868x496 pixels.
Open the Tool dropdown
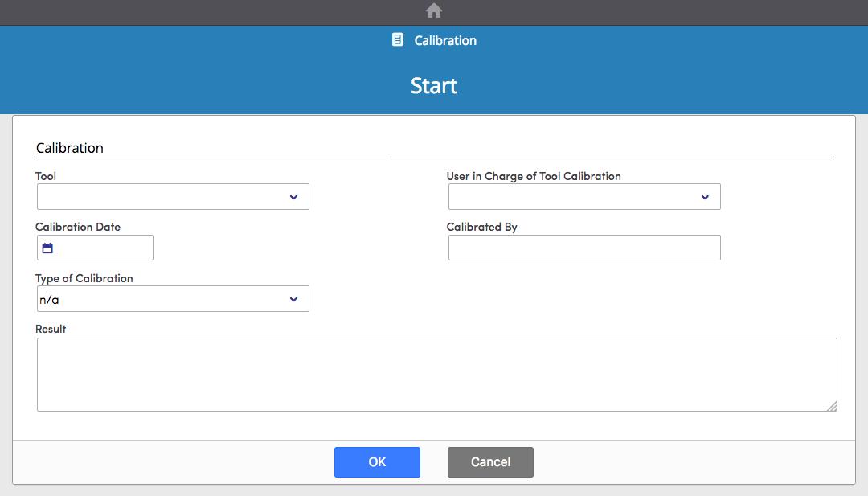[173, 196]
